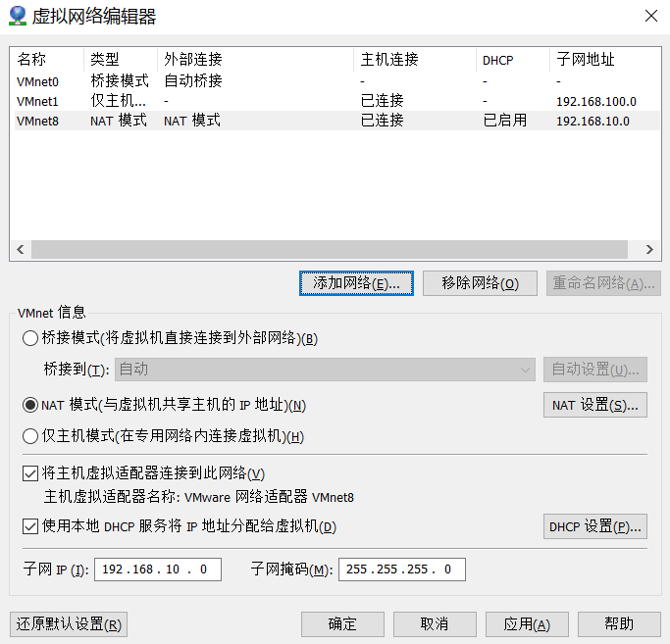Click the 仅主机... type cell
This screenshot has height=644, width=670.
tap(119, 101)
